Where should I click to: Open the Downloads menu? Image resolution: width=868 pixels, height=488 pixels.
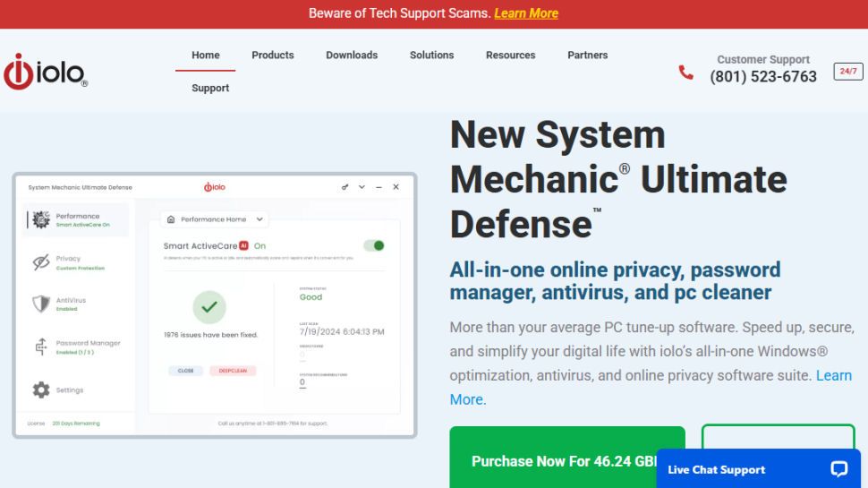point(352,55)
